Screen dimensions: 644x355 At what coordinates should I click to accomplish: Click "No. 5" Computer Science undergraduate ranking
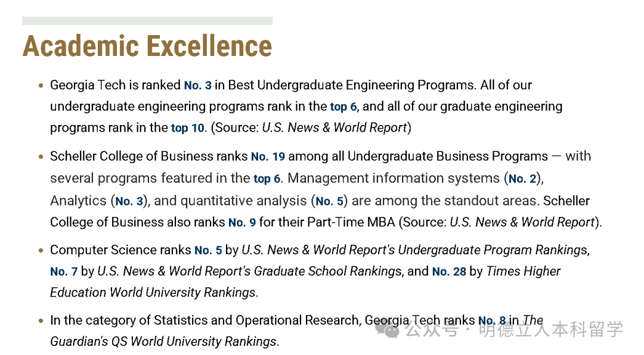tap(208, 250)
